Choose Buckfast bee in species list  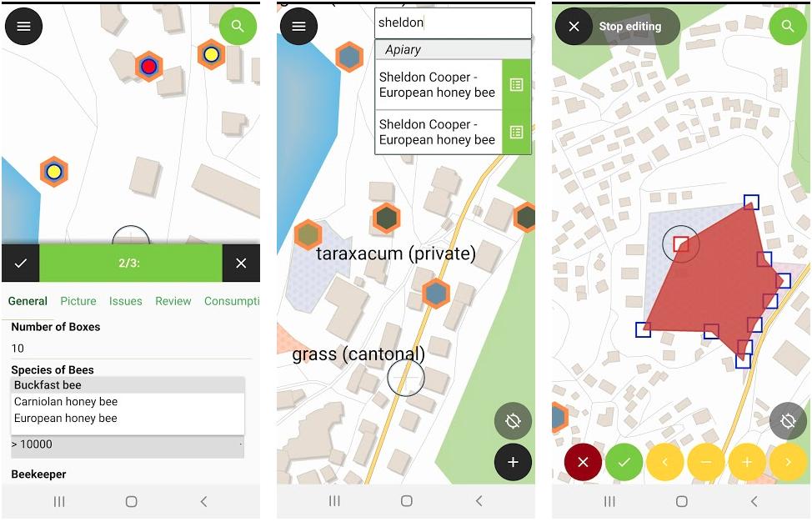tap(128, 384)
